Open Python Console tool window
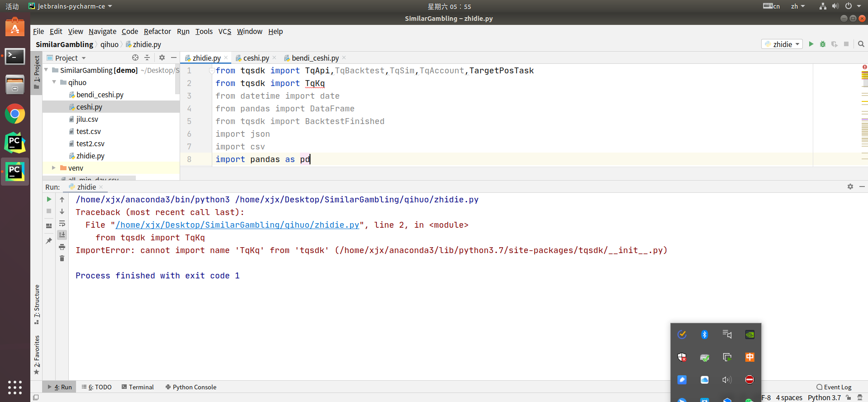Image resolution: width=868 pixels, height=402 pixels. pyautogui.click(x=191, y=387)
